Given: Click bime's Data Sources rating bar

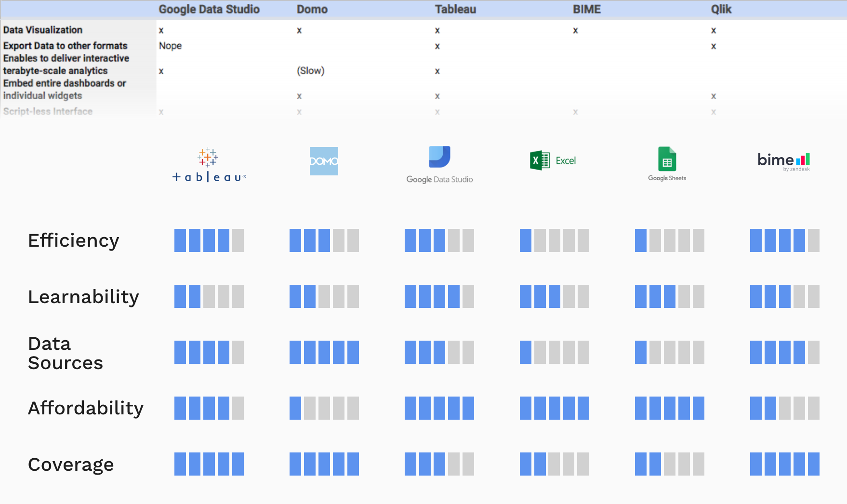Looking at the screenshot, I should point(785,352).
